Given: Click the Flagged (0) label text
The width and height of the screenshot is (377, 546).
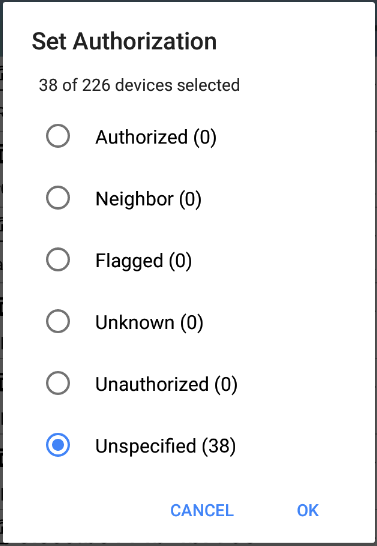Looking at the screenshot, I should pos(143,261).
